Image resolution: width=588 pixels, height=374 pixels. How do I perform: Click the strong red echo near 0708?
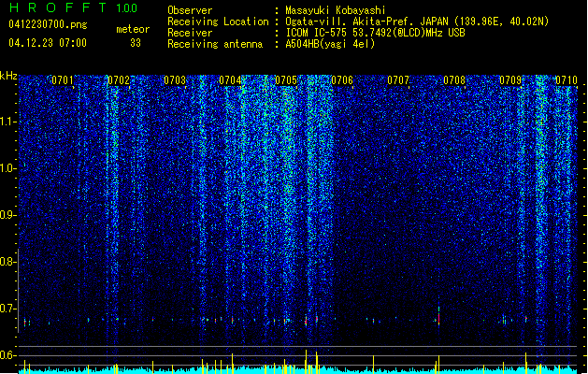click(x=438, y=319)
